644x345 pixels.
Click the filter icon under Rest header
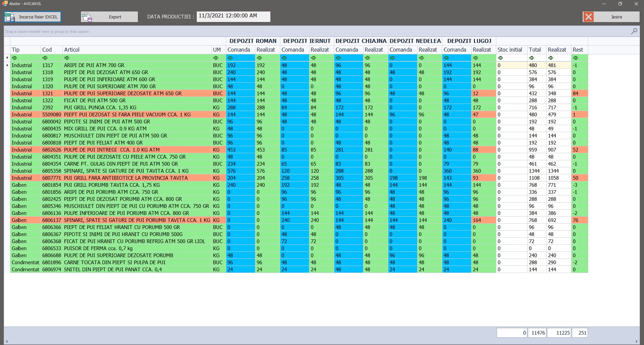pos(575,58)
